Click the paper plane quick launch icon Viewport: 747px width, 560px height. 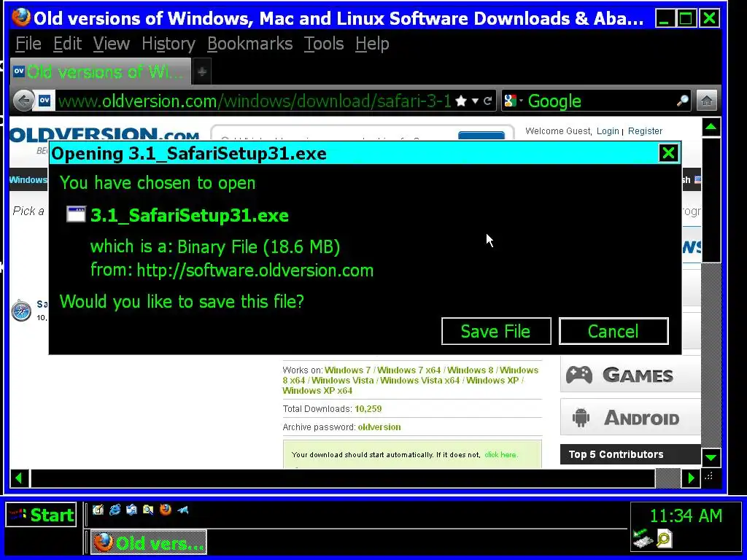tap(182, 510)
